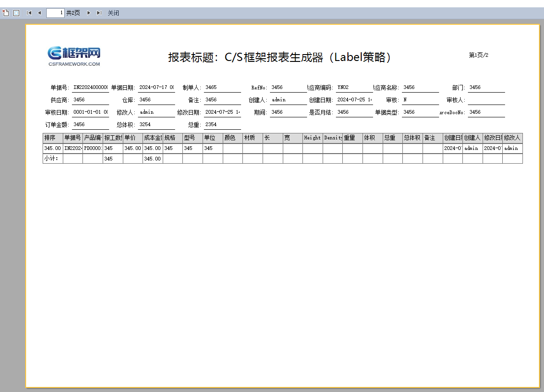Click the 修改日期 label in the form
544x392 pixels.
(189, 112)
